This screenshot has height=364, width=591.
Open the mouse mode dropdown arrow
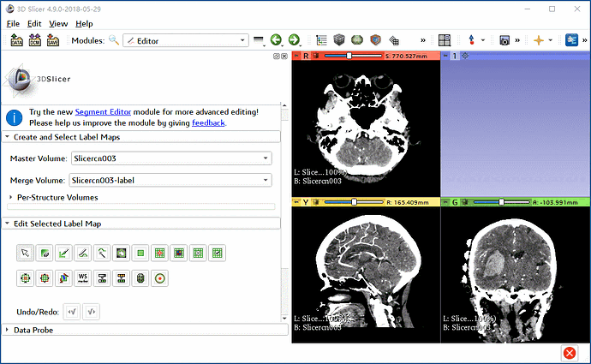483,40
